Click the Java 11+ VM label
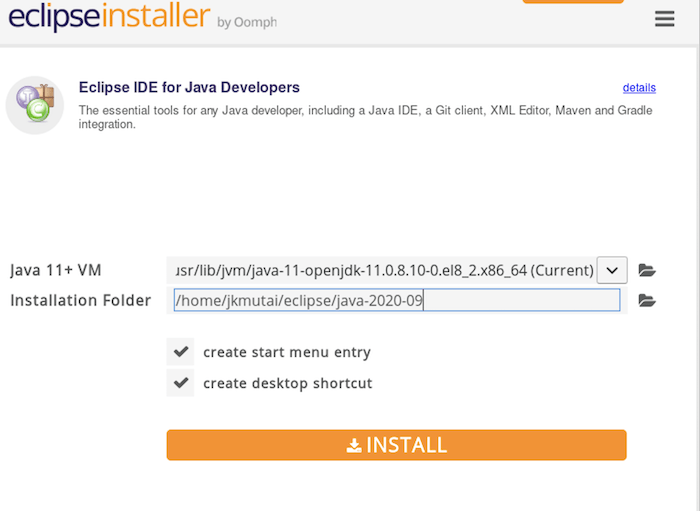Viewport: 700px width, 511px height. tap(56, 270)
